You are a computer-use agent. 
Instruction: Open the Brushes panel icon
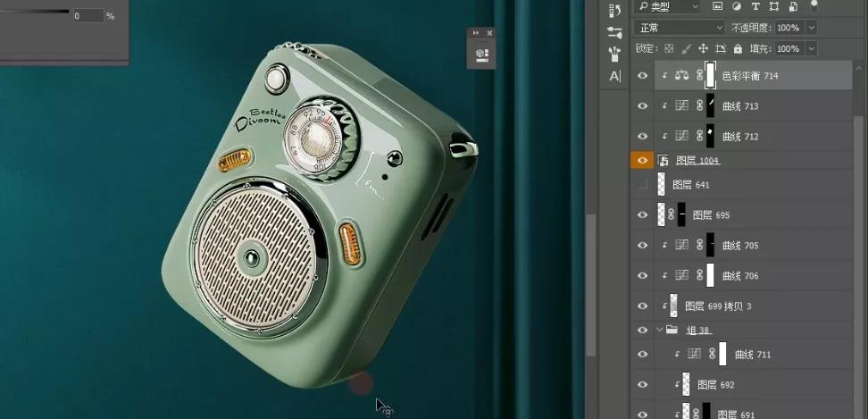click(x=615, y=54)
